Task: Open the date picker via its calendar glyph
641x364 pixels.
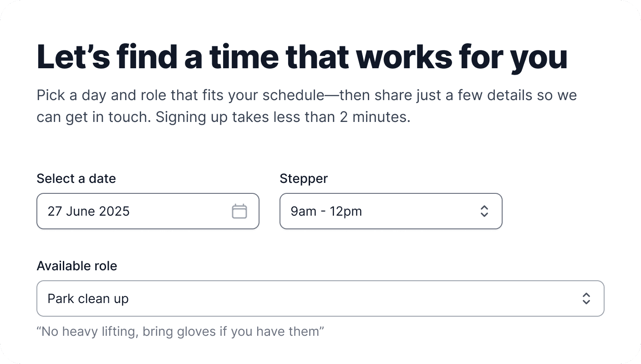Action: 240,211
